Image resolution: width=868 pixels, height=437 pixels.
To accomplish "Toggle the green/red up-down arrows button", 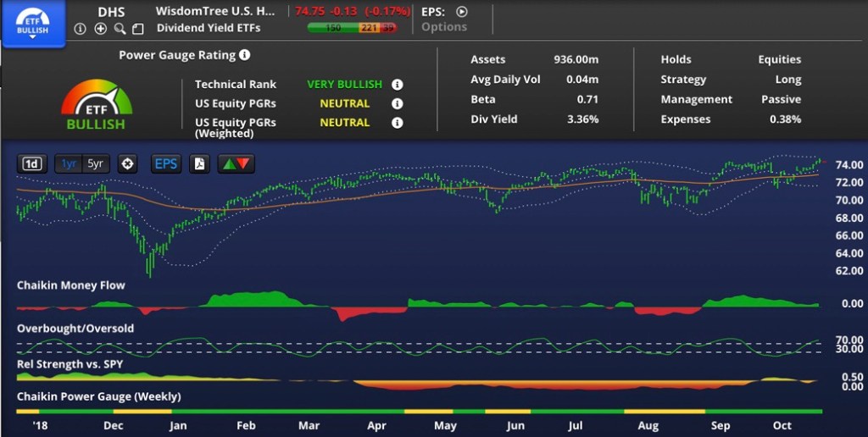I will click(235, 163).
